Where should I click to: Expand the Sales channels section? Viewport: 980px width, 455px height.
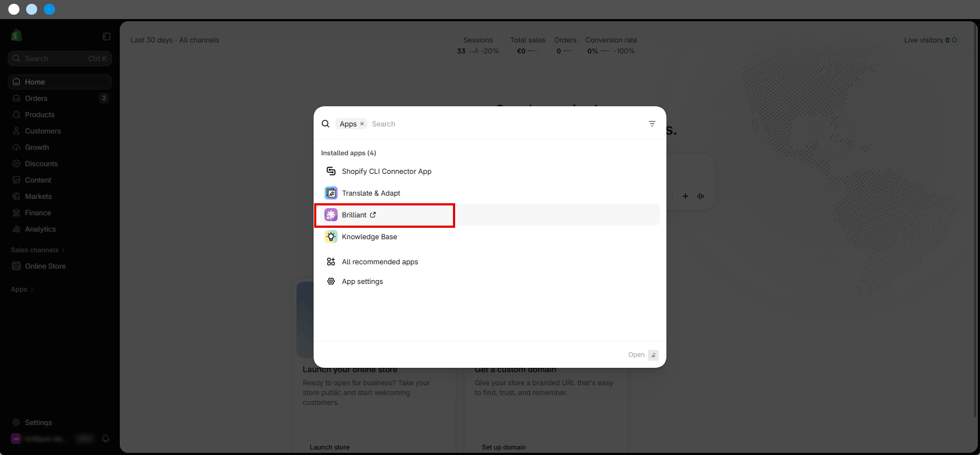pyautogui.click(x=38, y=250)
